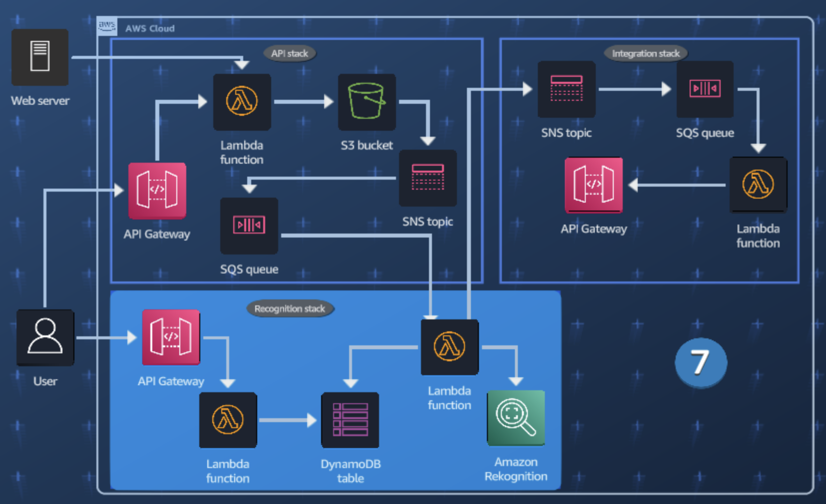Click the Lambda icon above Amazon Rekognition

(450, 347)
